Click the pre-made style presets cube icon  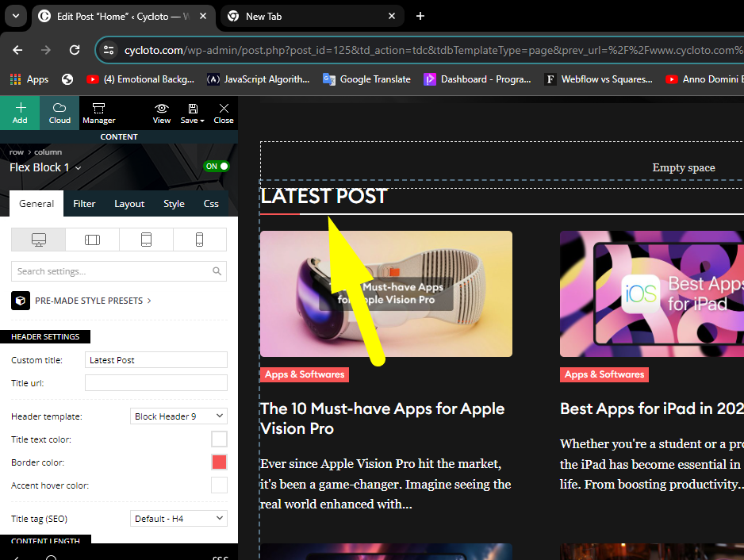tap(21, 301)
